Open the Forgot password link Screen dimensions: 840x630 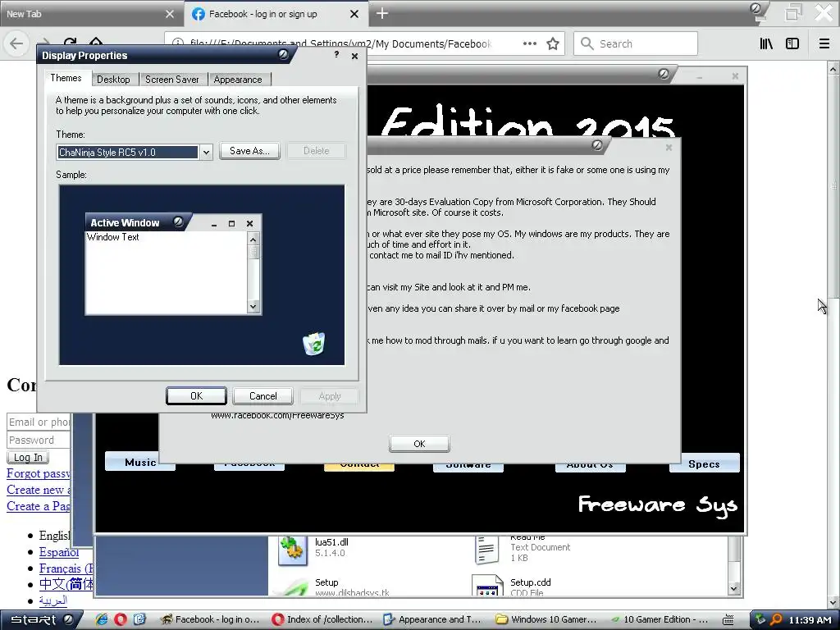point(39,473)
